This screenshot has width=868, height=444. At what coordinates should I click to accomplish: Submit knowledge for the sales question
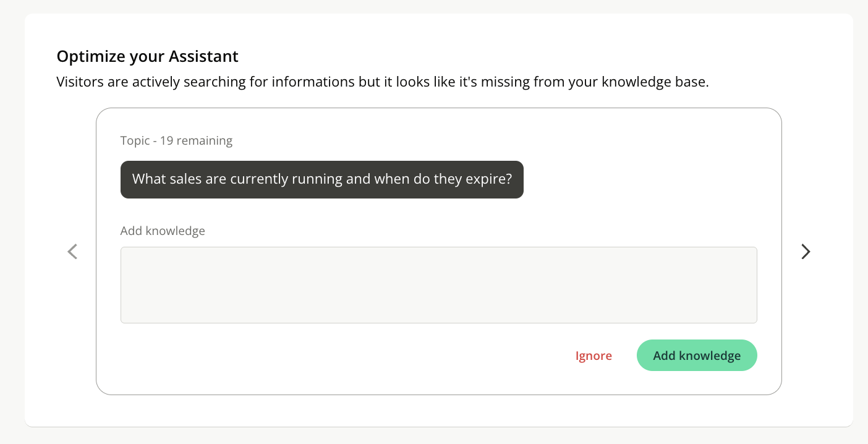point(697,356)
